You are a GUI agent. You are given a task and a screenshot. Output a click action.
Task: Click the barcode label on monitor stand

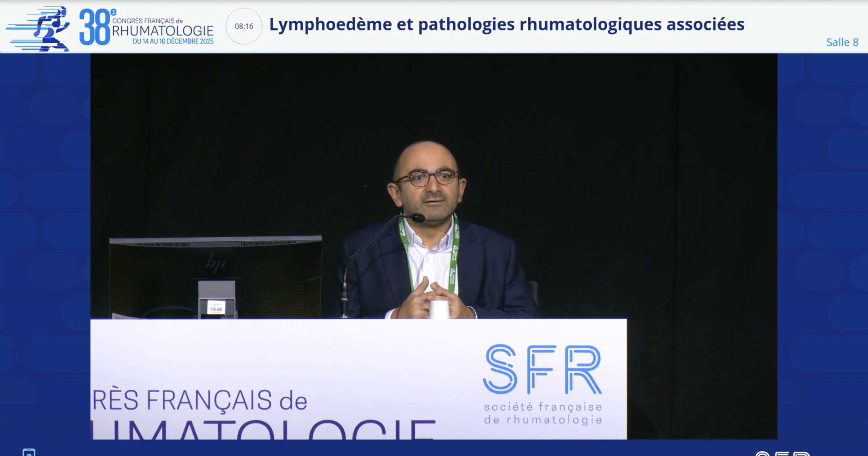pyautogui.click(x=215, y=308)
